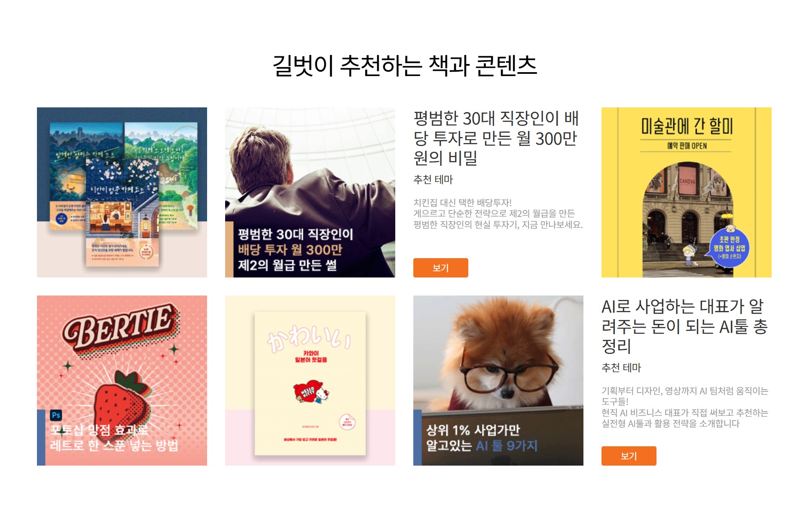The width and height of the screenshot is (812, 512).
Task: Click the Hello Kitty heart icon on book cover
Action: (310, 391)
